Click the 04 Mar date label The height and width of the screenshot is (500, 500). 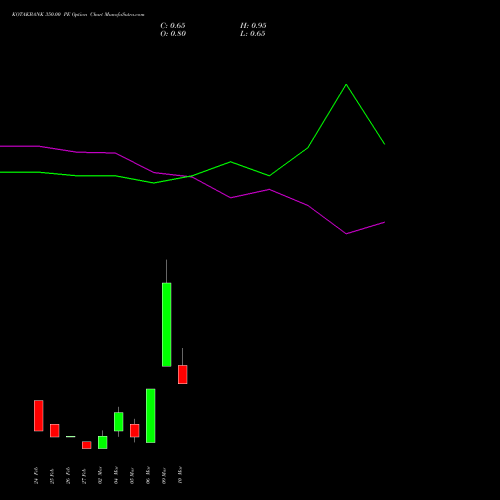tap(116, 475)
